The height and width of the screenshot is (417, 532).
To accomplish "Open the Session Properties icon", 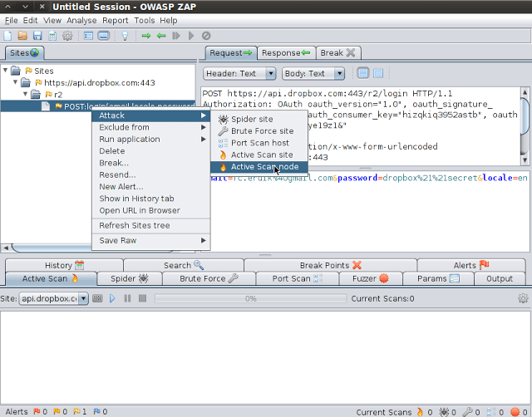I will (x=52, y=36).
